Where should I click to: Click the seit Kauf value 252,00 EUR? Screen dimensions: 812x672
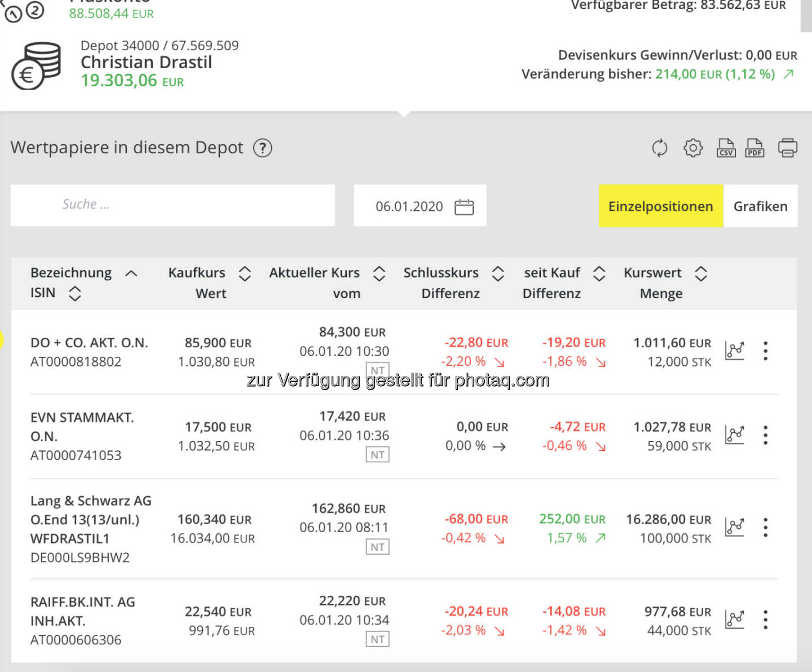point(572,519)
